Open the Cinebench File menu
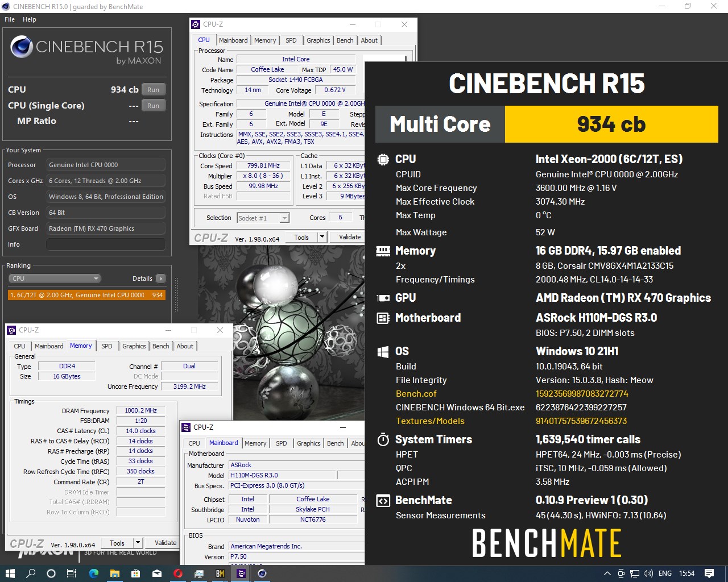The height and width of the screenshot is (582, 728). 10,19
